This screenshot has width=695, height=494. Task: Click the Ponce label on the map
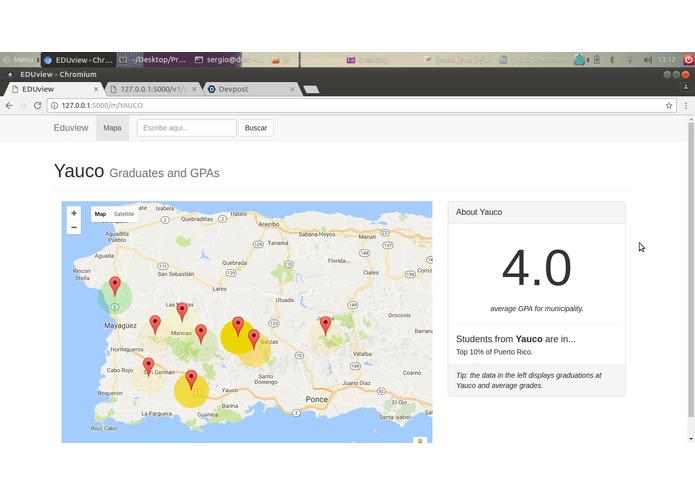click(316, 399)
